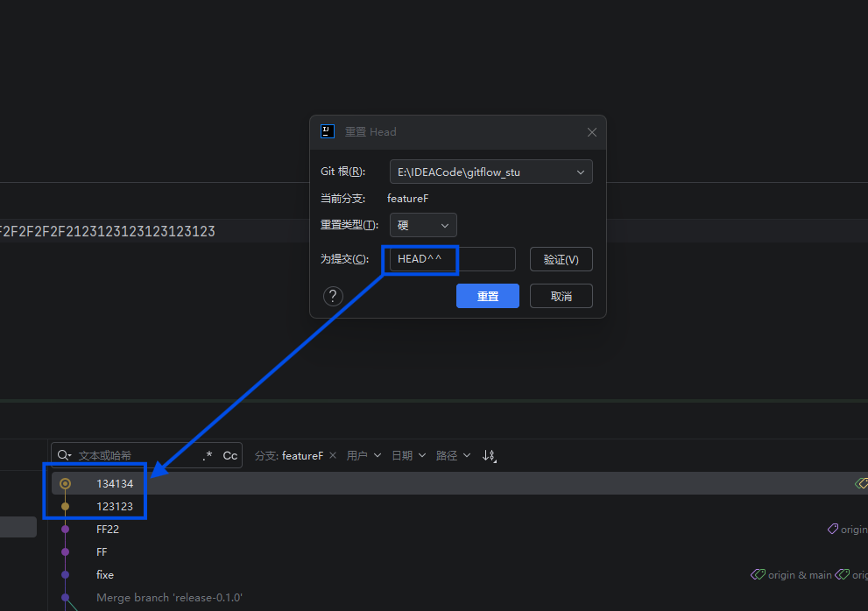Open the sort options icon in log toolbar
This screenshot has height=611, width=868.
click(489, 455)
